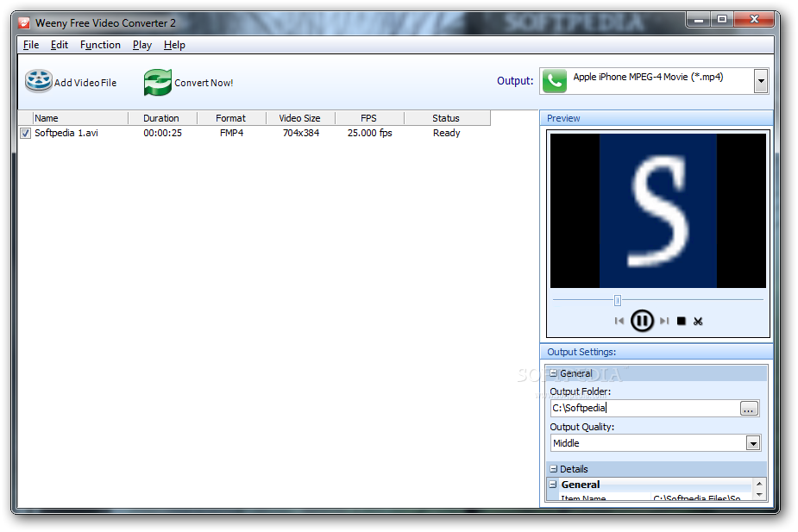Sort by the FPS column header
The height and width of the screenshot is (532, 798).
(x=369, y=118)
